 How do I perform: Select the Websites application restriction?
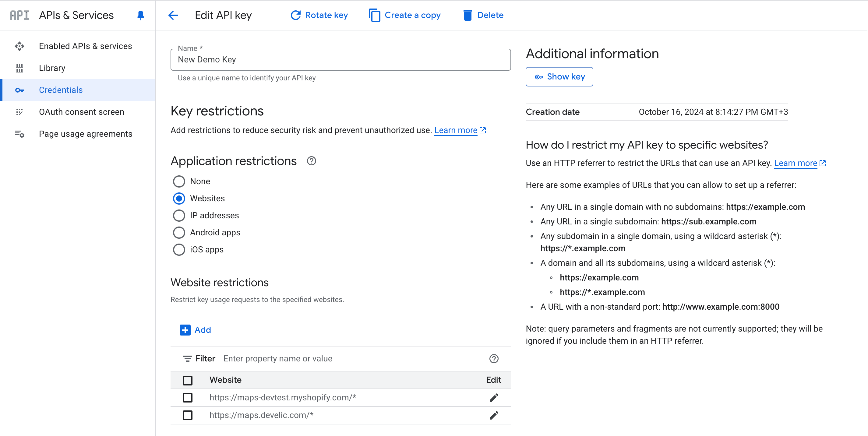pos(179,199)
